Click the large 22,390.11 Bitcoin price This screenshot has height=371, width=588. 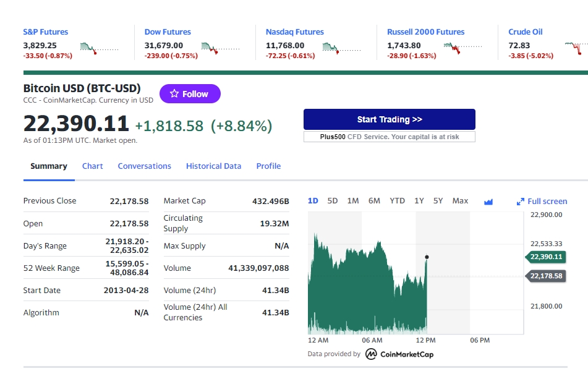(76, 124)
